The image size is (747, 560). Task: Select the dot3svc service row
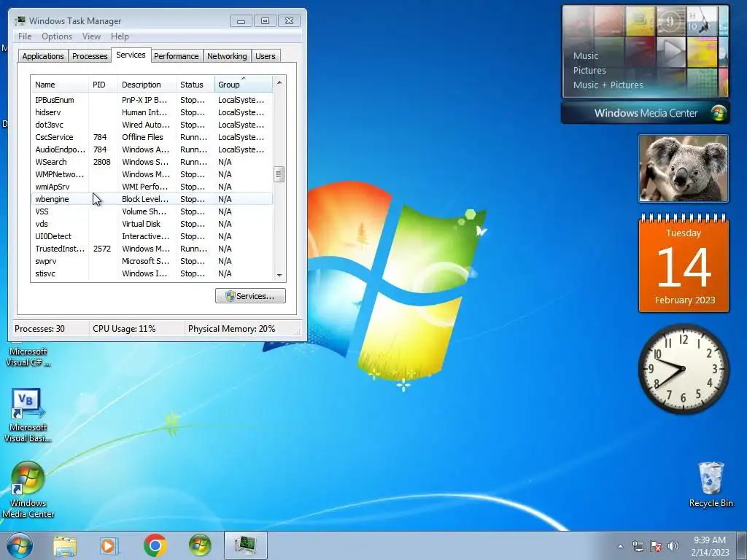(x=152, y=125)
